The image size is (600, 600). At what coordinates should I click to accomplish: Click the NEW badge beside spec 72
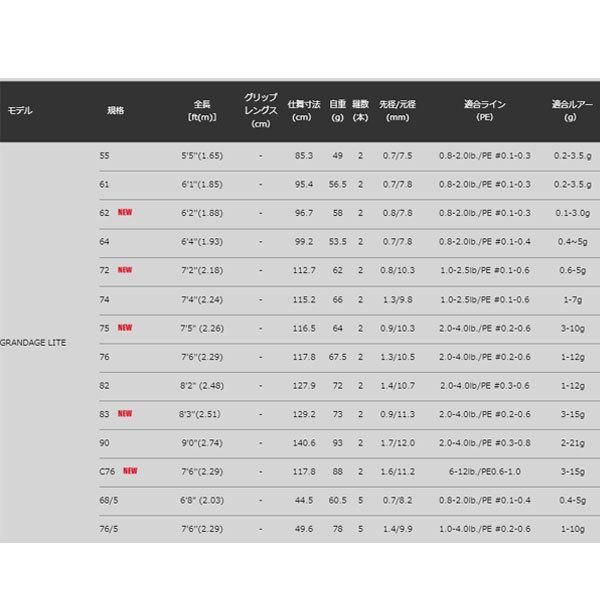coord(125,270)
